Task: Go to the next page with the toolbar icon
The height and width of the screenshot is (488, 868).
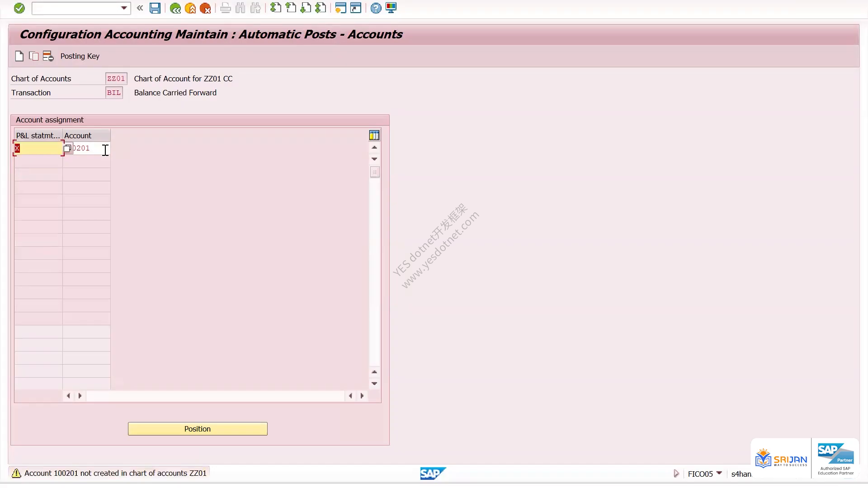Action: coord(306,8)
